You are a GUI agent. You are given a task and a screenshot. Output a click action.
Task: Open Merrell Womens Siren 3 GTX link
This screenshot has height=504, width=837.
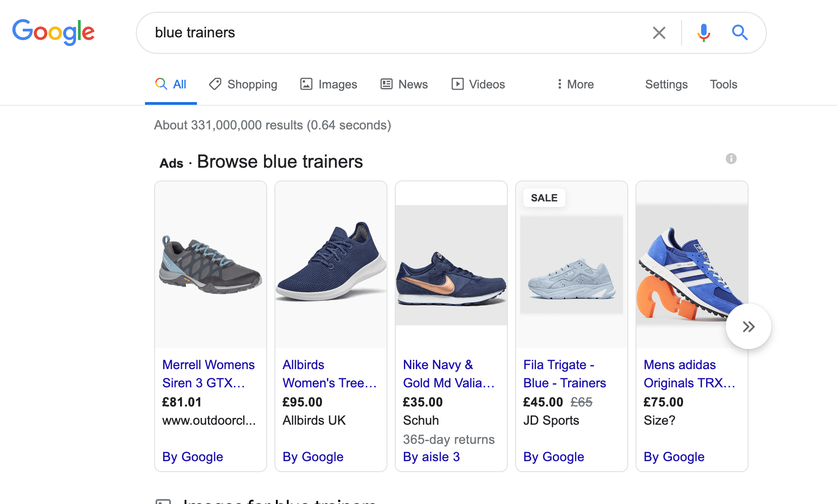[208, 374]
